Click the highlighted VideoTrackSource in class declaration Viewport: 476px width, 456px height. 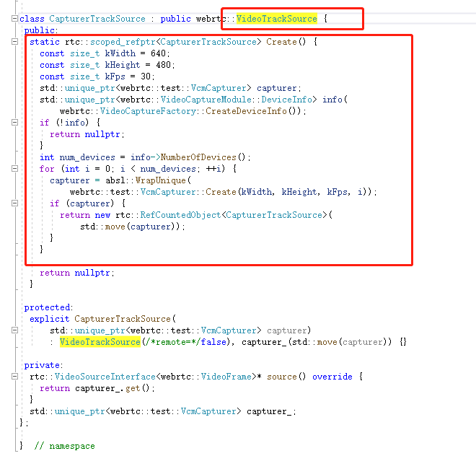pyautogui.click(x=276, y=19)
